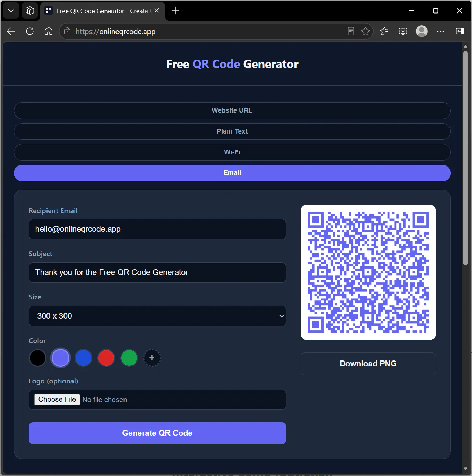This screenshot has height=476, width=472.
Task: Open the user profile avatar
Action: 422,31
